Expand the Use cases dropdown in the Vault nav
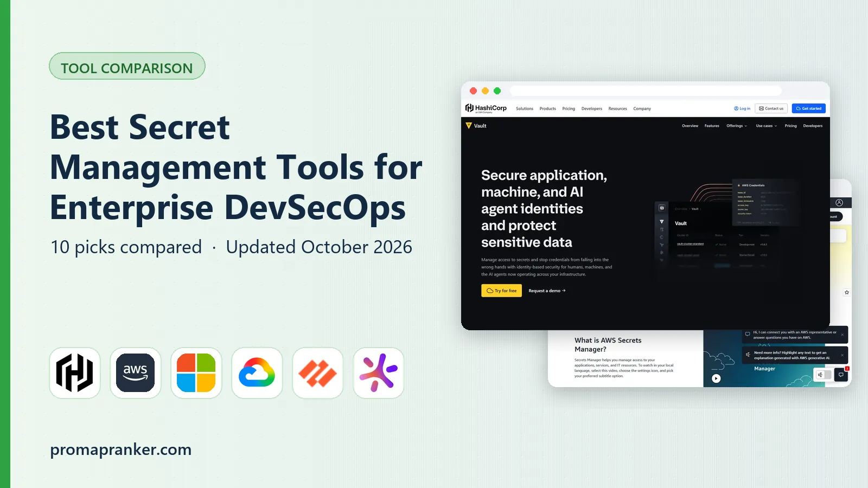Viewport: 868px width, 488px height. [x=767, y=126]
